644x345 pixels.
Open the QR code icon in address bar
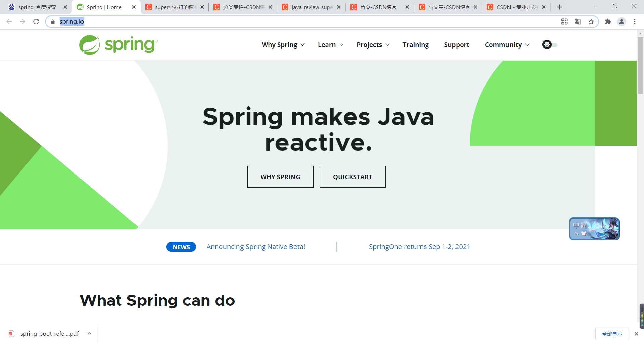(564, 21)
